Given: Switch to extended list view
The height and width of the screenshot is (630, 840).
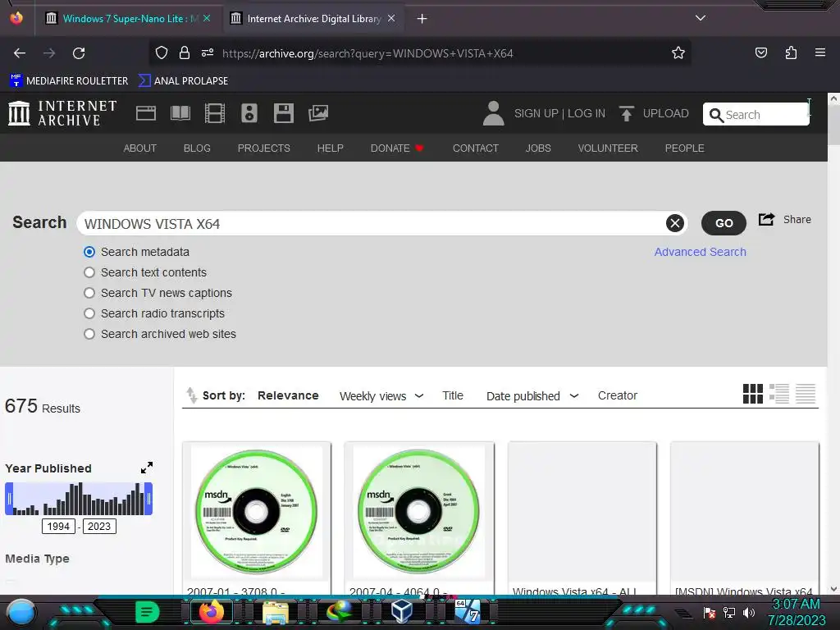Looking at the screenshot, I should [779, 394].
